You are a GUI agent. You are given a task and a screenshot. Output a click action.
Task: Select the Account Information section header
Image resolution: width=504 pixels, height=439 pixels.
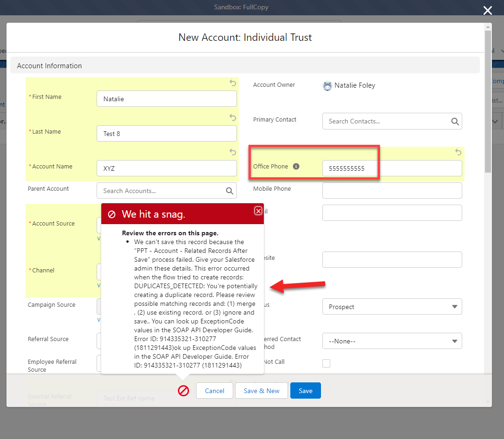(x=48, y=65)
